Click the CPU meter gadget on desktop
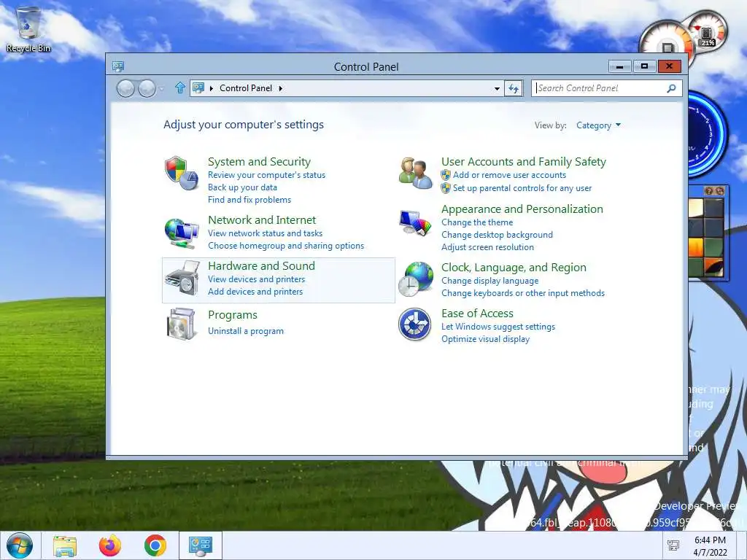 (x=684, y=36)
